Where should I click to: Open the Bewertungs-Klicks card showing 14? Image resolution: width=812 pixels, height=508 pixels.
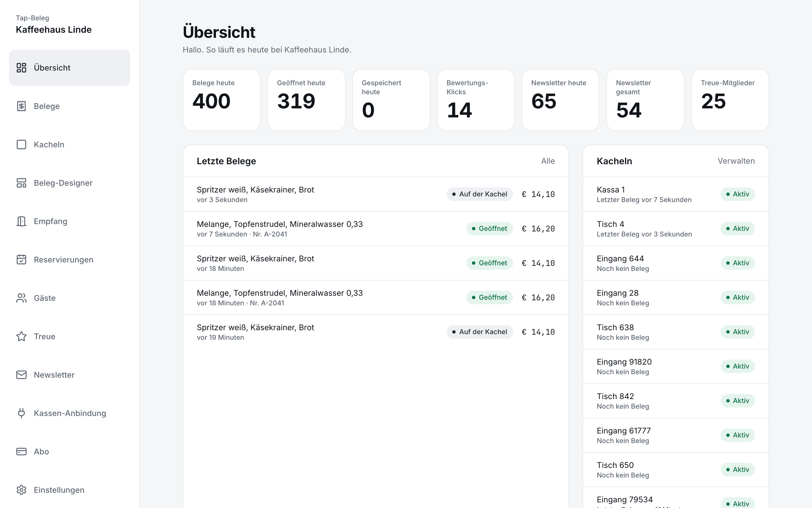click(x=476, y=100)
